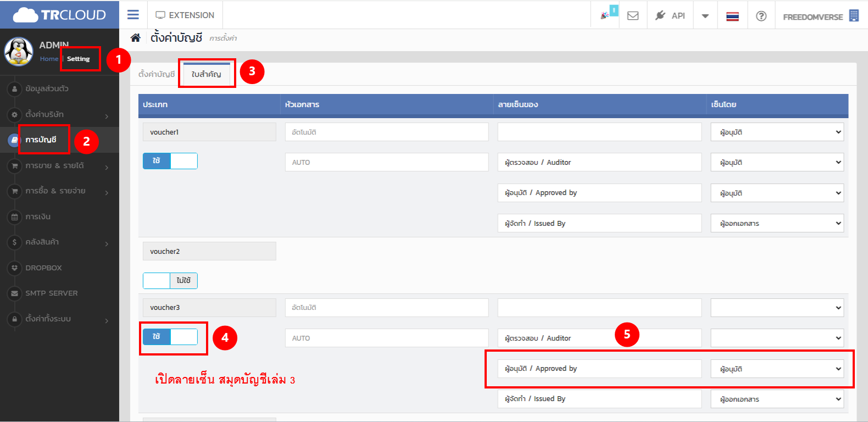Click voucher3 Issued By signature field

(599, 399)
